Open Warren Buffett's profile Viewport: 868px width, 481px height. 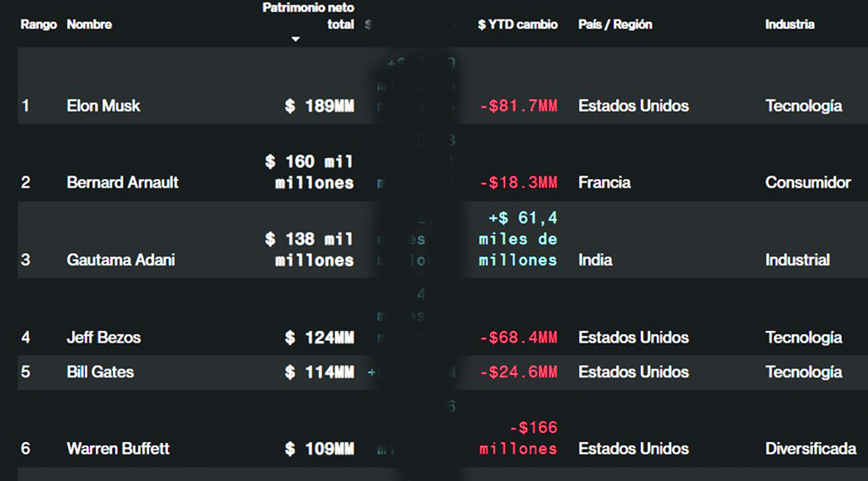[118, 449]
